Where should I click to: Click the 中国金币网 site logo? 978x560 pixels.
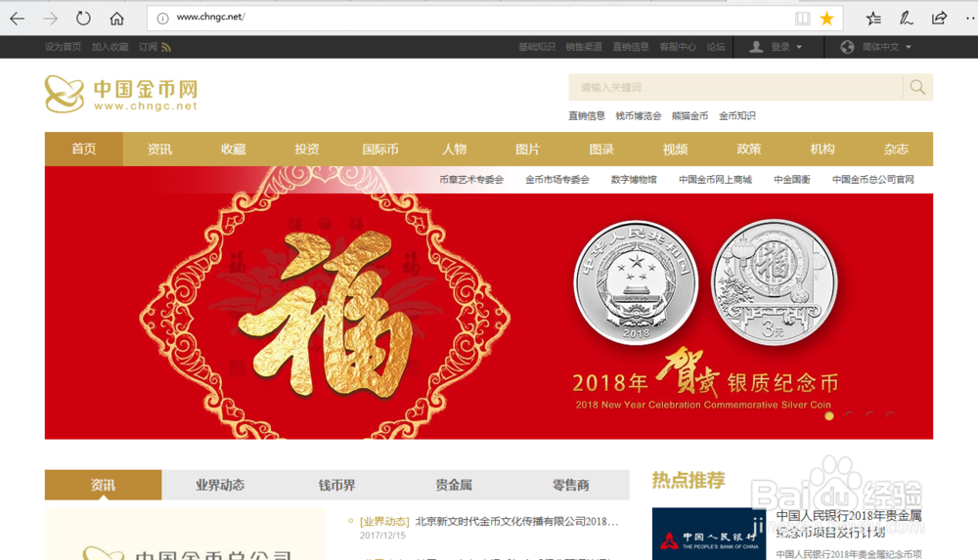[121, 94]
